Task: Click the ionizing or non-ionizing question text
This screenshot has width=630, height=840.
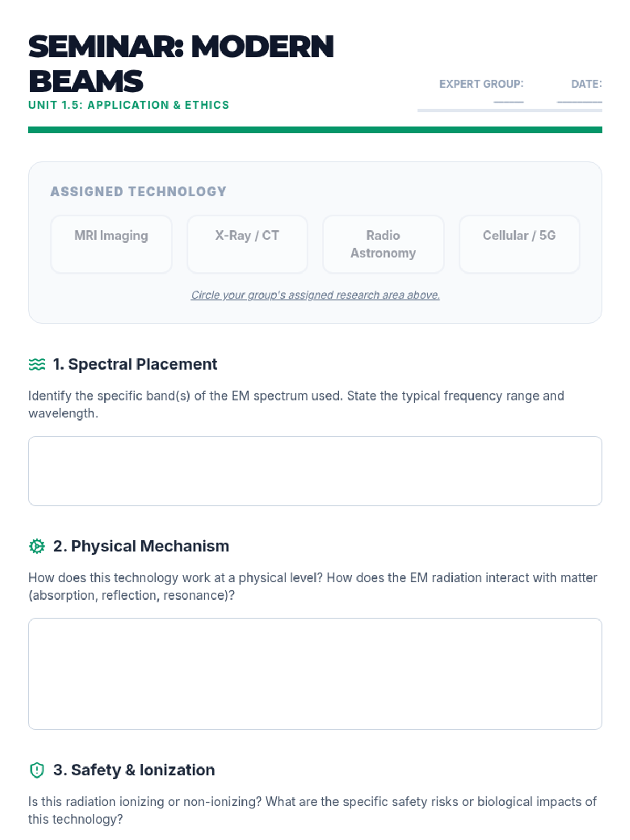Action: click(x=312, y=810)
